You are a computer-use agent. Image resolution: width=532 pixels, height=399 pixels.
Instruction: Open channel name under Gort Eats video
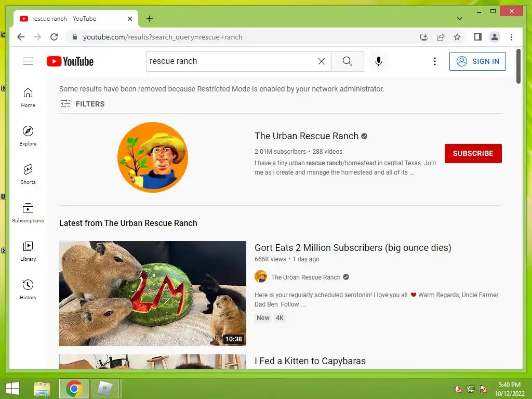click(305, 277)
